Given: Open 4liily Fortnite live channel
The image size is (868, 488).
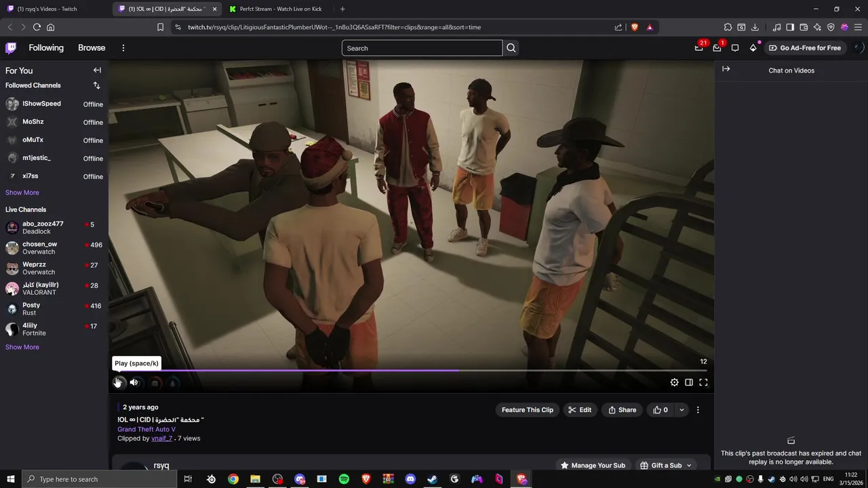Looking at the screenshot, I should [x=54, y=329].
